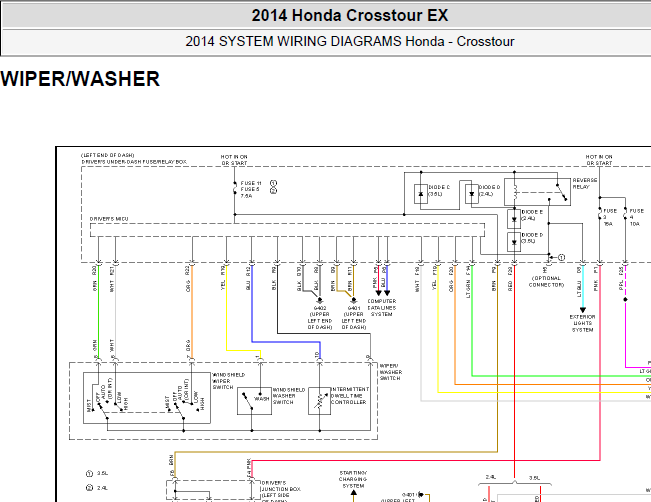Click the Exterior Lights System arrowhead
The image size is (651, 502).
(582, 310)
